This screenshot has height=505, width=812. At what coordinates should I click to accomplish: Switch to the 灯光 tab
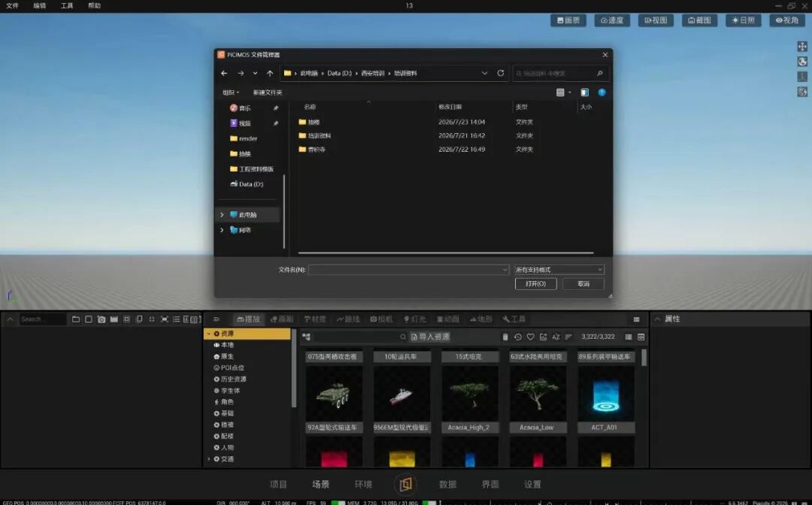coord(415,319)
